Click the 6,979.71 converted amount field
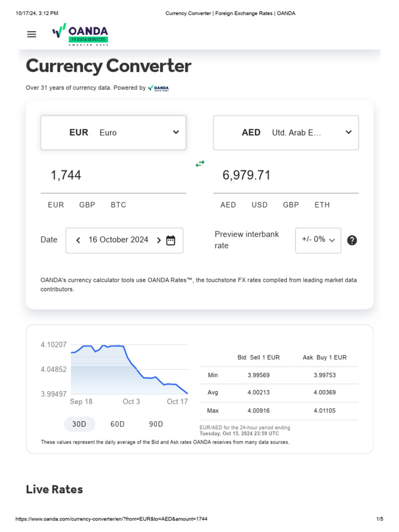The image size is (399, 532). point(286,176)
